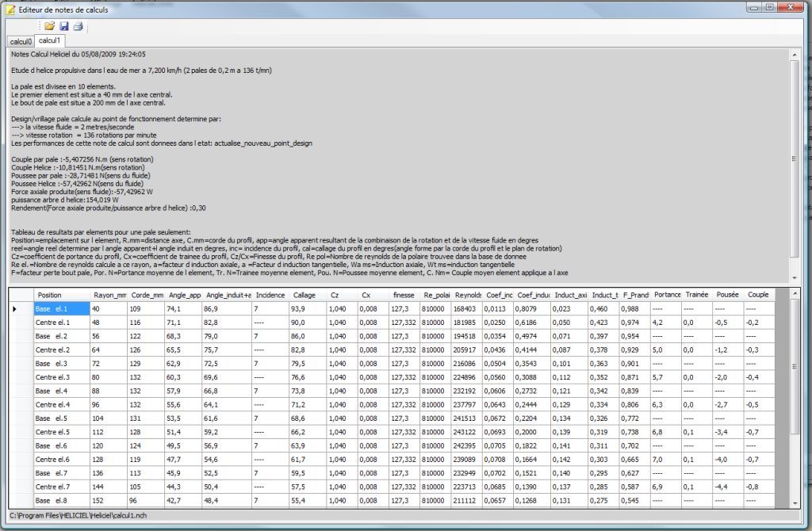Select the 'Base el.3' cell
812x531 pixels.
[62, 364]
